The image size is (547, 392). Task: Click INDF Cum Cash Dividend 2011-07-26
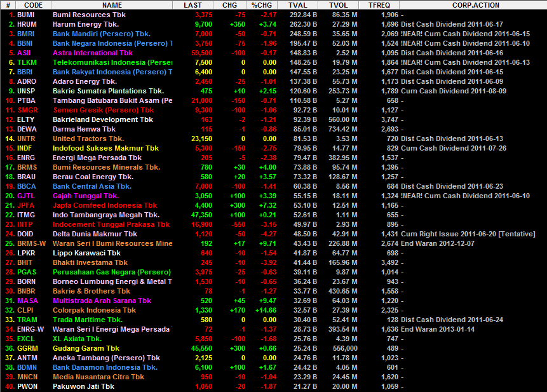(454, 148)
